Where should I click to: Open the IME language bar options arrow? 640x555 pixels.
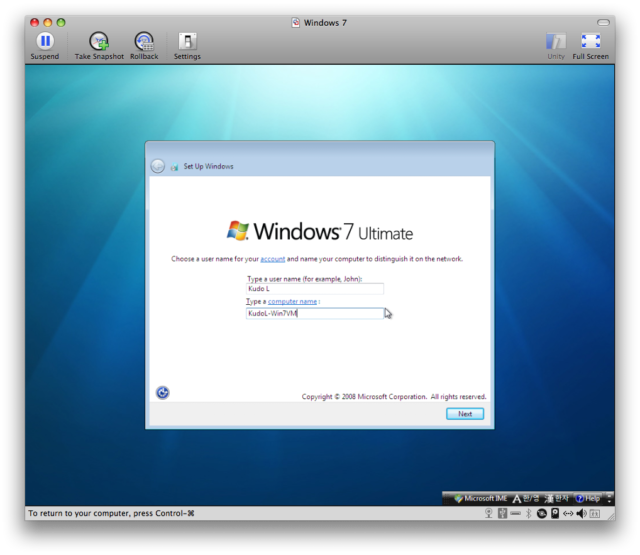(x=610, y=501)
